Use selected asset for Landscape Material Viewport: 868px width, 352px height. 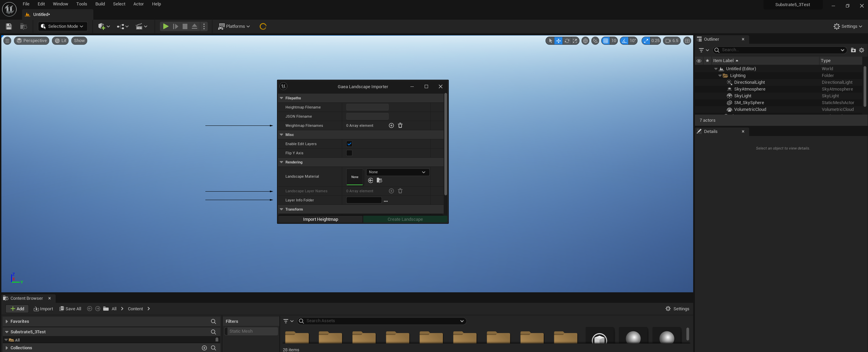tap(371, 180)
